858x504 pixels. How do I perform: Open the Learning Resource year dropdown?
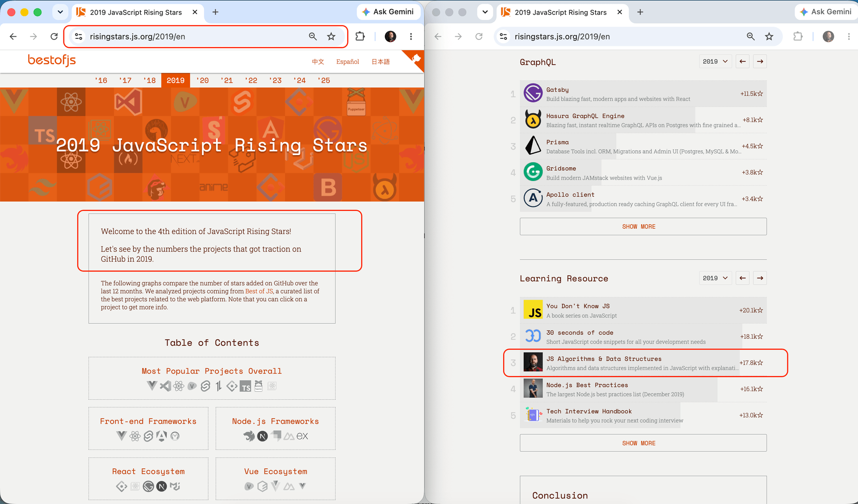[x=715, y=278]
